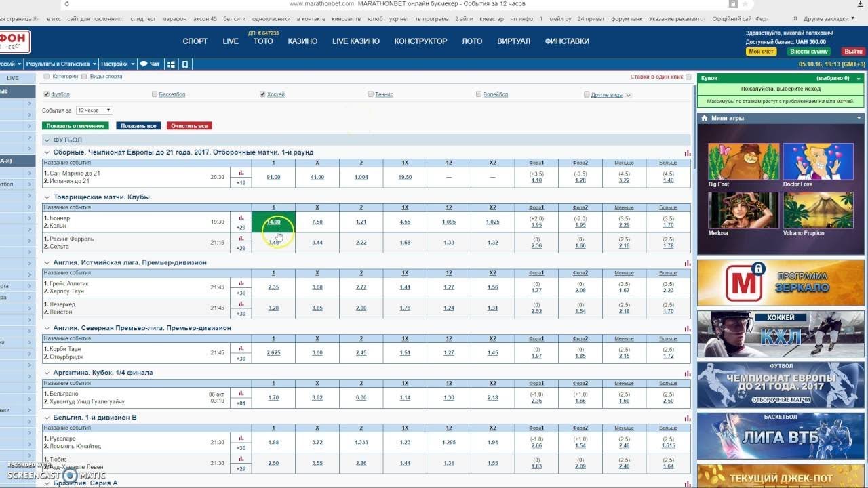Enable the Волейбол checkbox
Screen dimensions: 868x488
coord(479,94)
